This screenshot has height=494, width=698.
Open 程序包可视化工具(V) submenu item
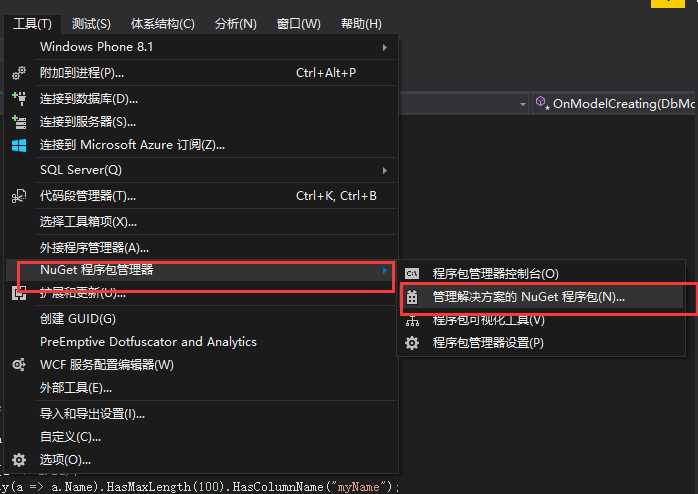[x=542, y=320]
